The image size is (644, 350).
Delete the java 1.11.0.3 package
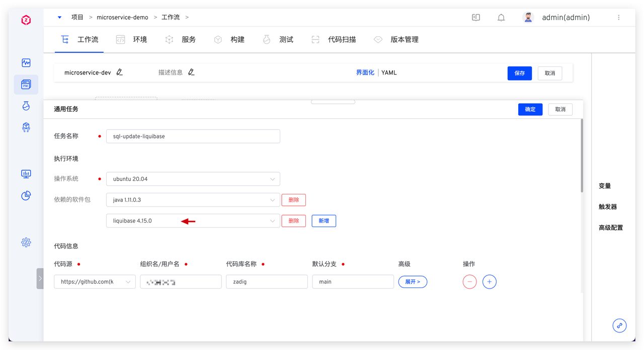[294, 200]
